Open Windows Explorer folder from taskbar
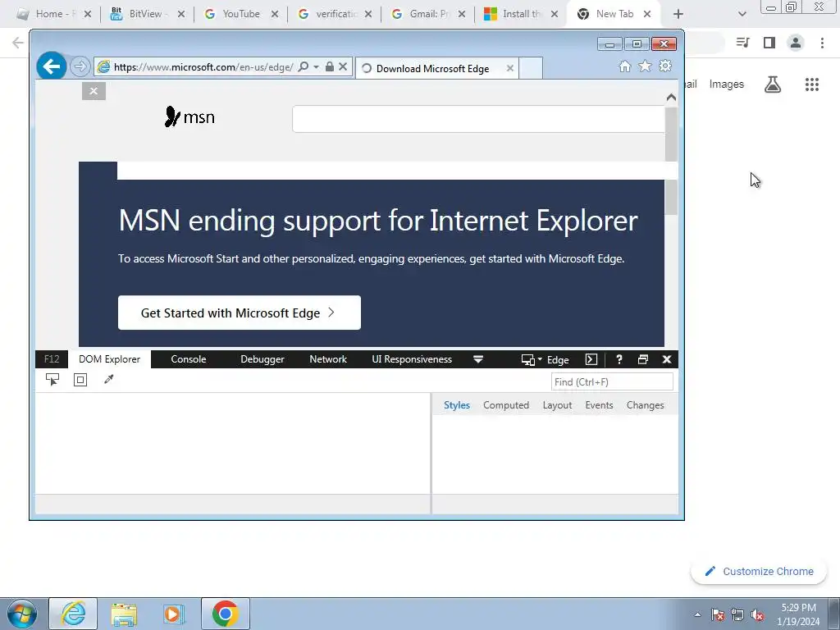The image size is (840, 630). tap(124, 614)
